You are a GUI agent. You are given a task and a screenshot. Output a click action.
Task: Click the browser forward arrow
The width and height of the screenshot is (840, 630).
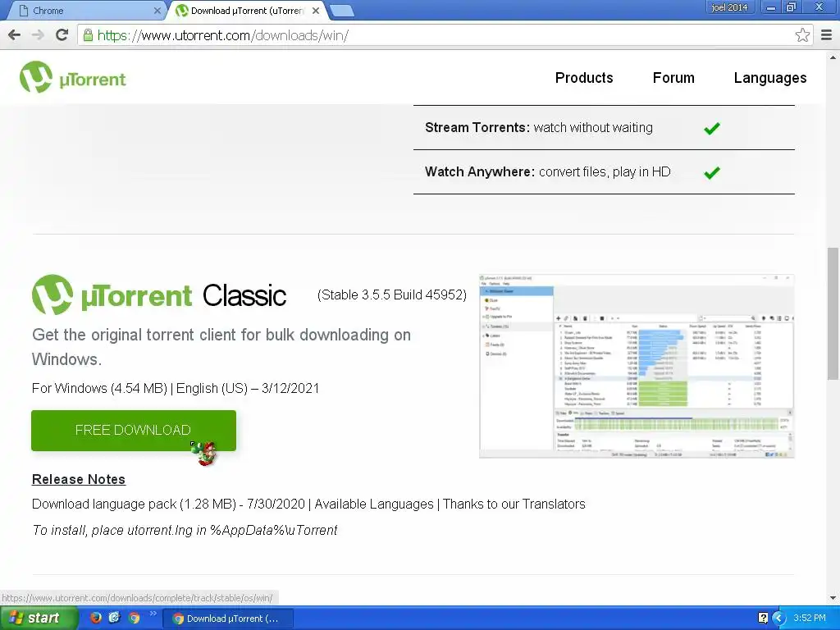tap(38, 35)
